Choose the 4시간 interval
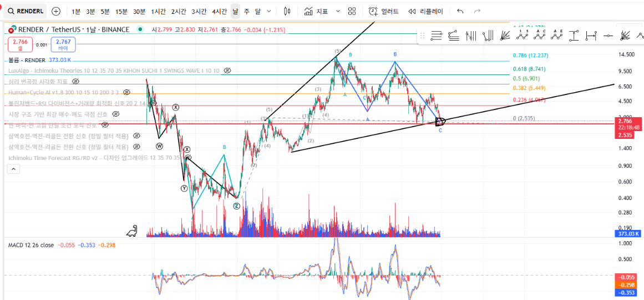 [219, 11]
